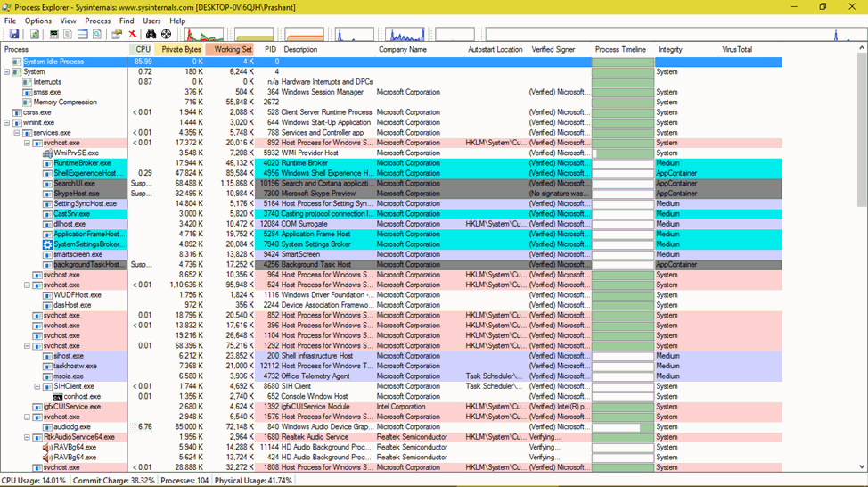Select the System Idle Process row
Image resolution: width=868 pixels, height=487 pixels.
pos(53,62)
